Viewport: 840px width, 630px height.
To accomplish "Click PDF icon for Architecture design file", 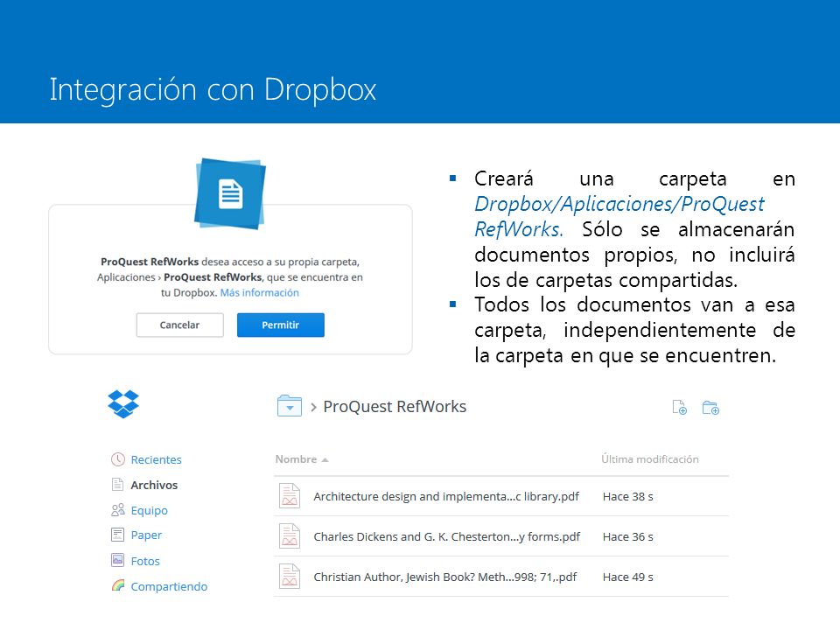I will coord(290,495).
